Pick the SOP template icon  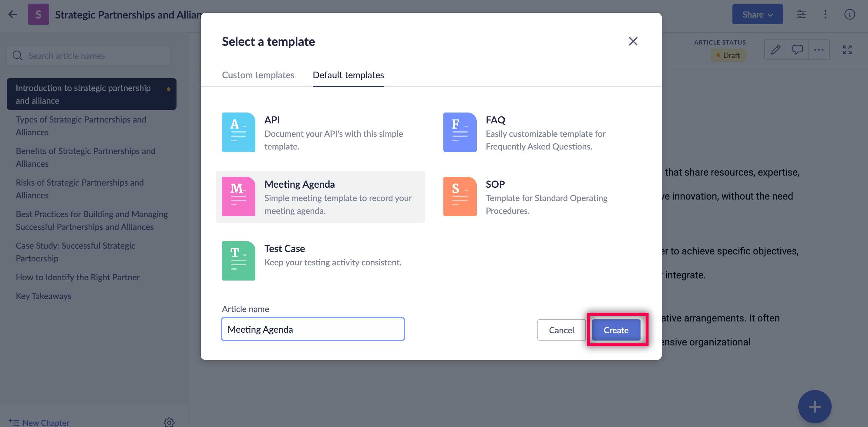pyautogui.click(x=459, y=197)
